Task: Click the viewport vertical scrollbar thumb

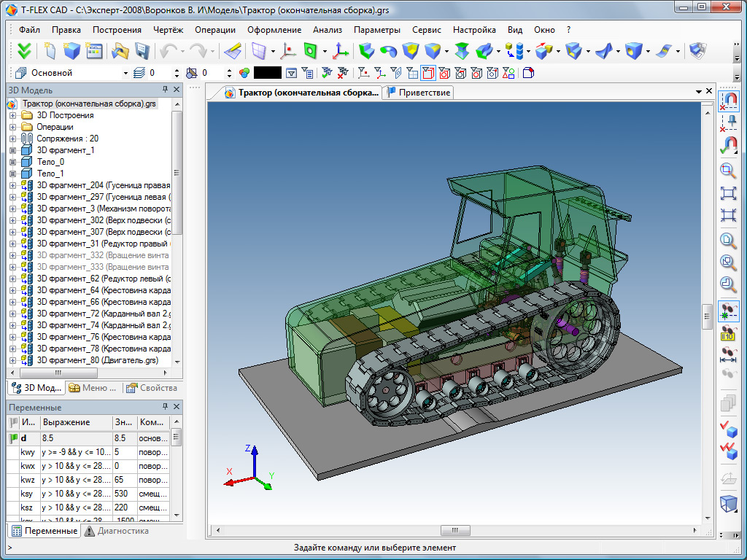Action: click(x=707, y=316)
